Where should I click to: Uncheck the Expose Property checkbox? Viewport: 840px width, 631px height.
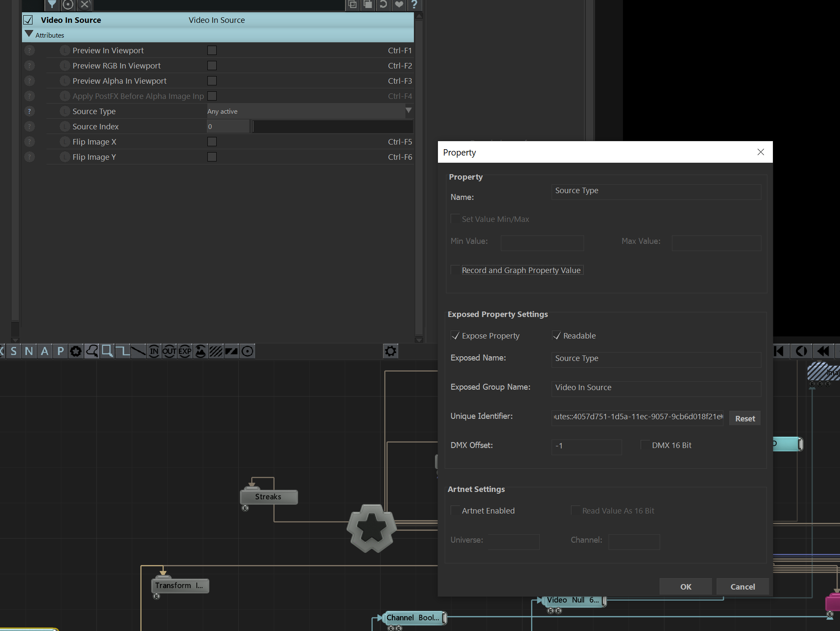click(455, 336)
